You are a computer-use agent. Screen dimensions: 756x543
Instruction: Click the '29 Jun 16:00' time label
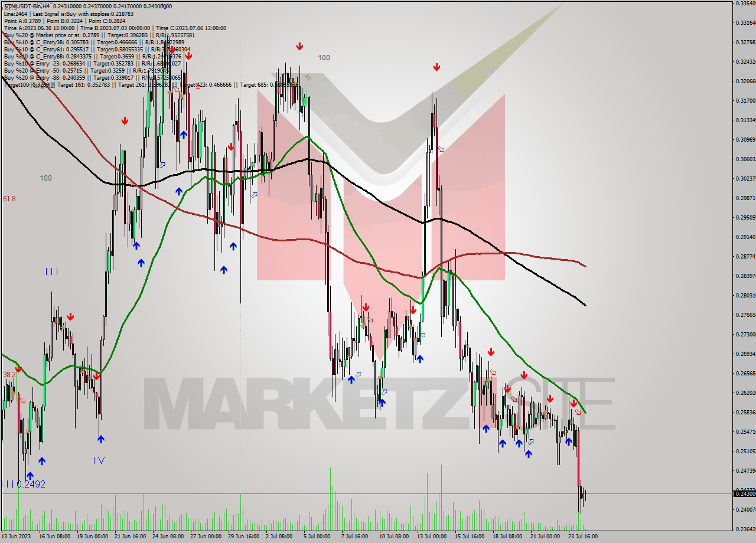243,537
